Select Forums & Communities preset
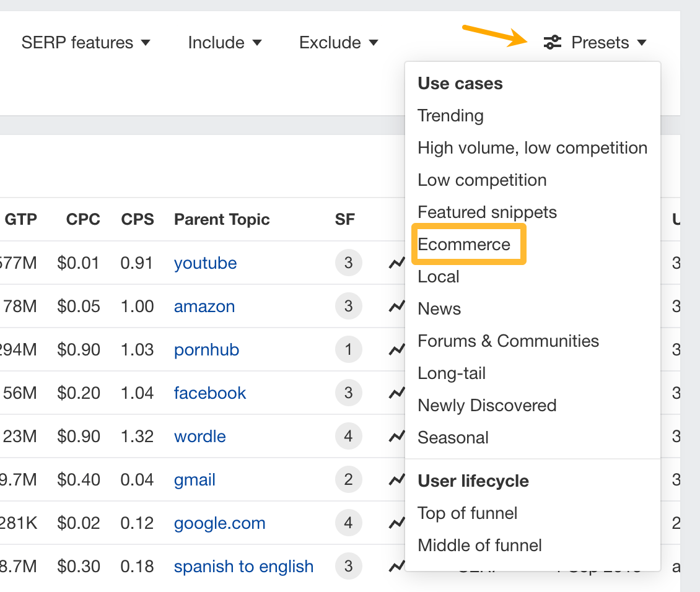This screenshot has height=592, width=700. coord(508,341)
